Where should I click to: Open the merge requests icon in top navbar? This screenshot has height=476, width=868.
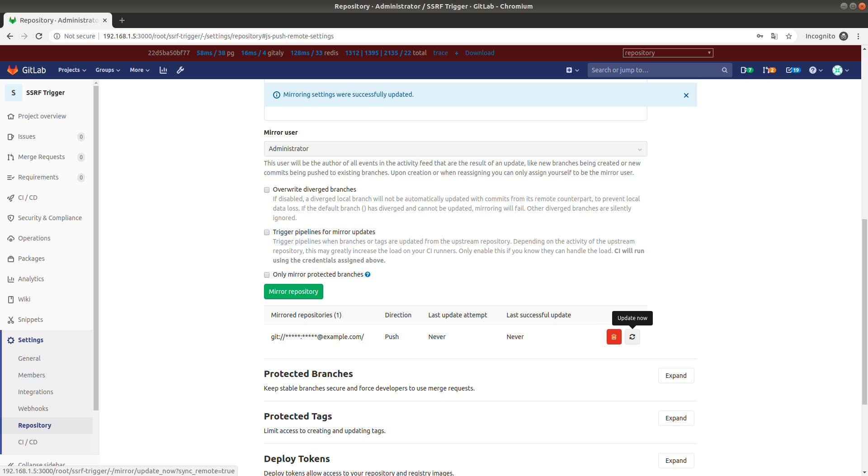(x=769, y=70)
